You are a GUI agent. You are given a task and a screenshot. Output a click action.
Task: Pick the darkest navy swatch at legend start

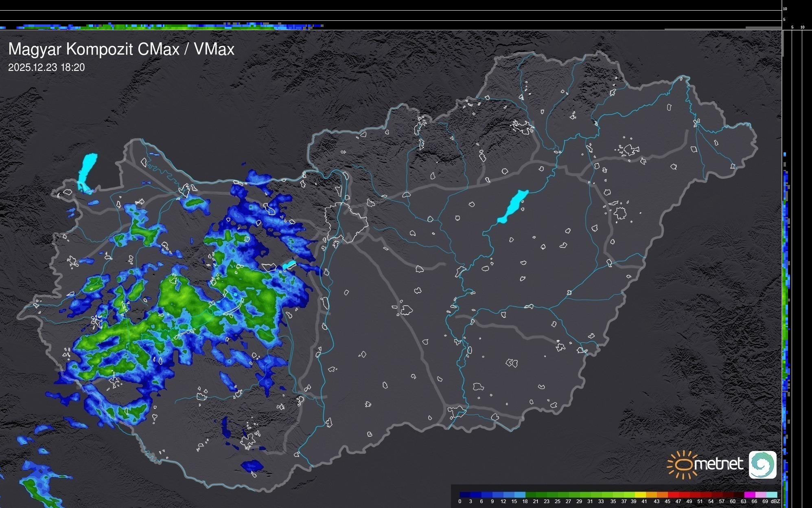click(x=465, y=495)
